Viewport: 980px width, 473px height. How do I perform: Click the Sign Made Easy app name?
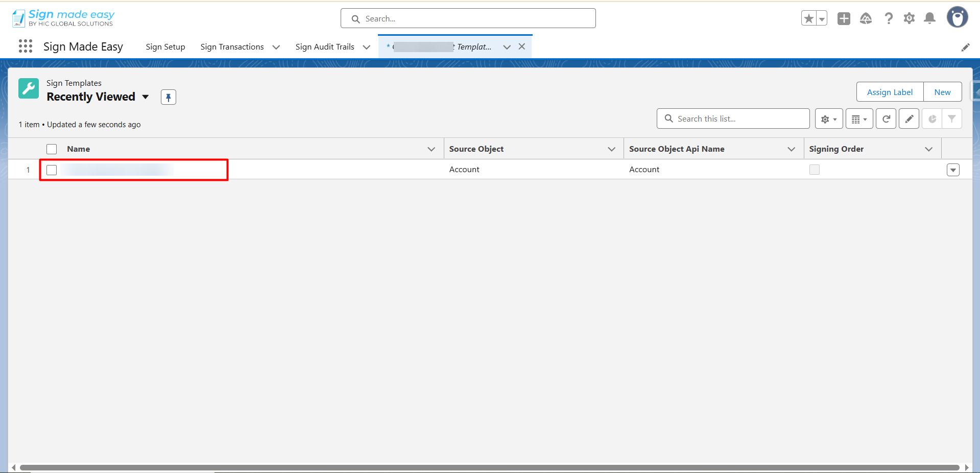(x=83, y=47)
